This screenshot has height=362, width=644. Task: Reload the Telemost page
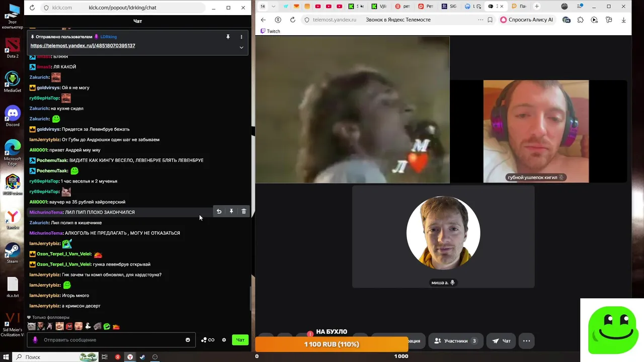(293, 20)
